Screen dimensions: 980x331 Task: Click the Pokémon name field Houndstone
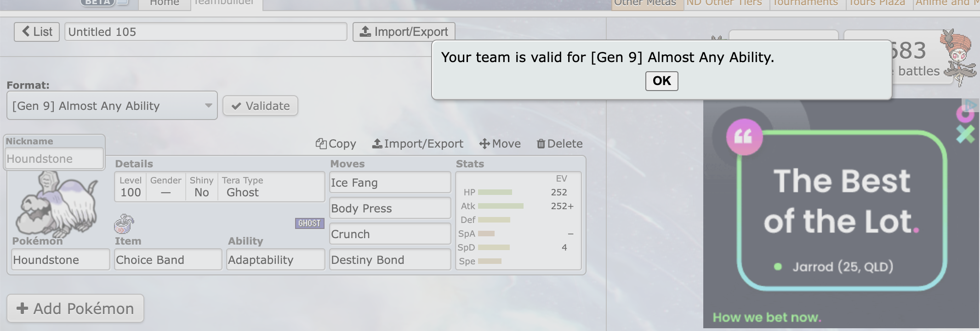[61, 260]
